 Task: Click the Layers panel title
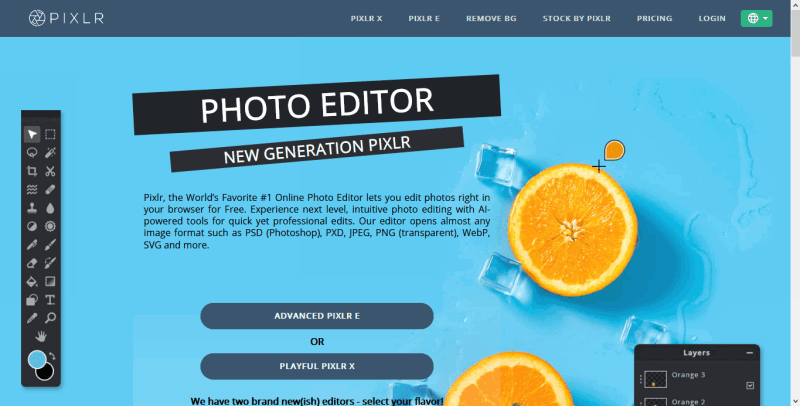pyautogui.click(x=696, y=353)
